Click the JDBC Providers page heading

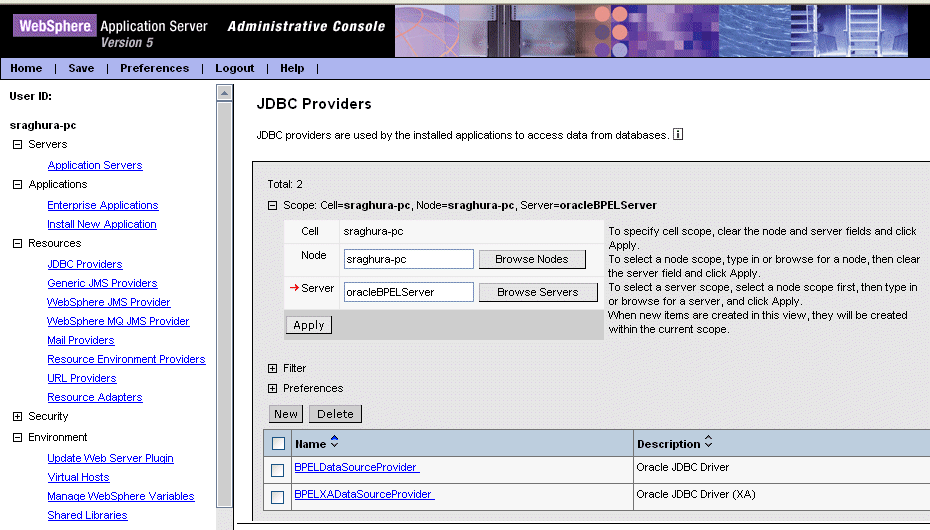pos(314,104)
